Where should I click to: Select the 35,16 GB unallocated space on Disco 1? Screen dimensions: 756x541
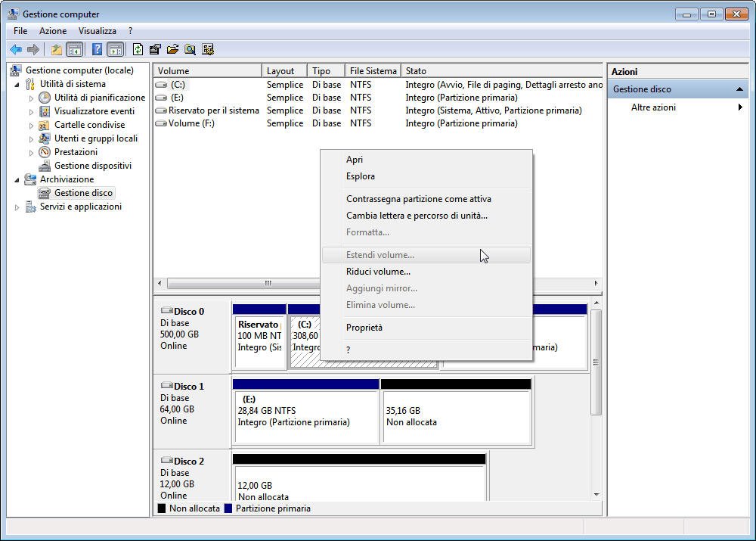point(456,416)
